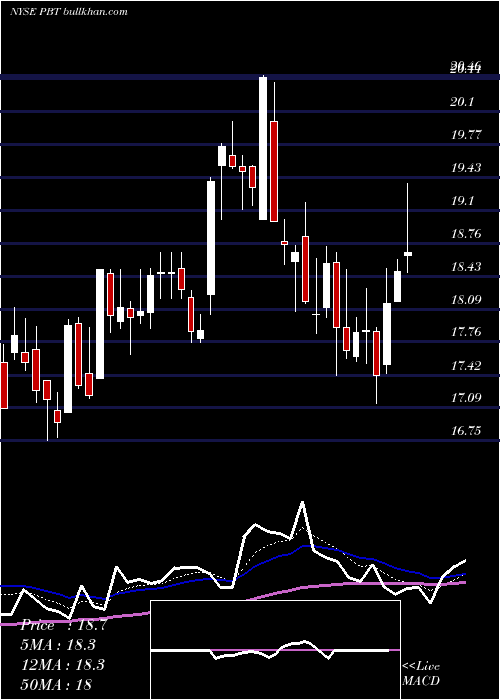500x700 pixels.
Task: Click the Price : 18.7 readout
Action: point(63,625)
